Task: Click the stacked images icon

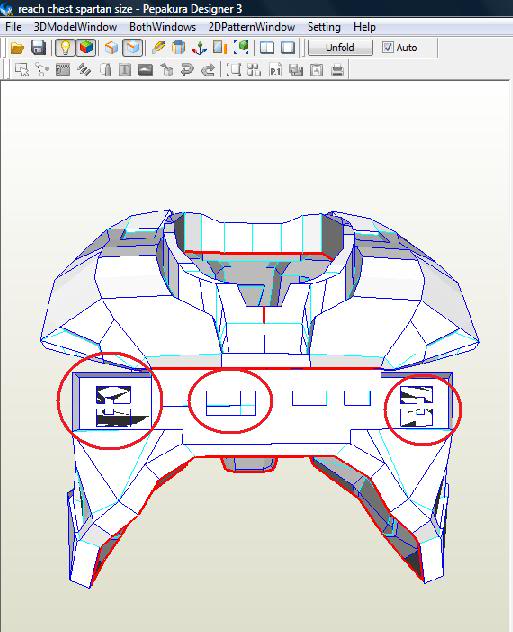Action: [x=296, y=70]
